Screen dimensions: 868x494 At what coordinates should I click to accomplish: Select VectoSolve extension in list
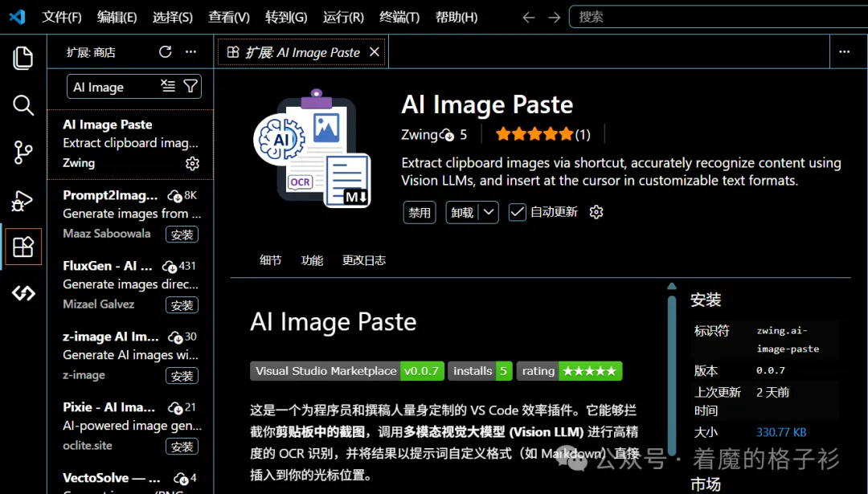pyautogui.click(x=131, y=480)
